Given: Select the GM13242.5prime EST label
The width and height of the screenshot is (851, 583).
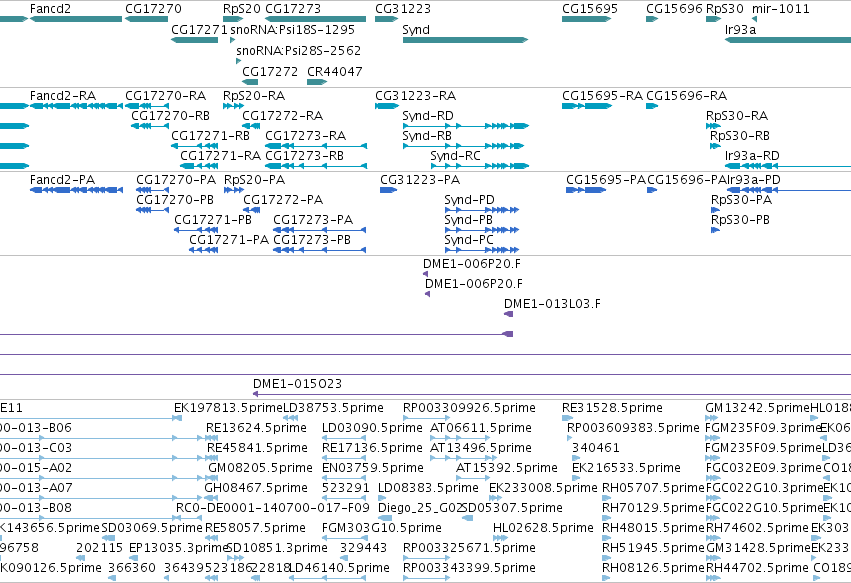Looking at the screenshot, I should [758, 408].
